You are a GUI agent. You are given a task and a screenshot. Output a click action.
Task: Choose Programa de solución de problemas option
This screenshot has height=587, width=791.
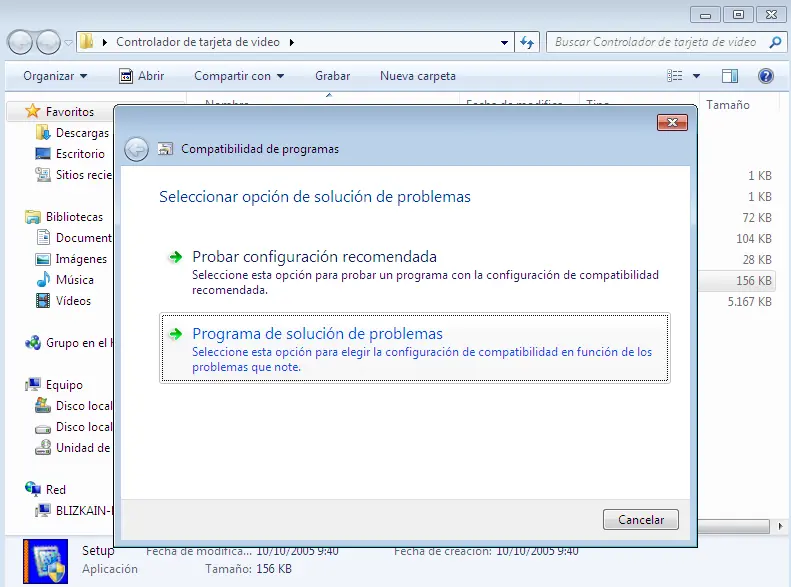pos(415,348)
